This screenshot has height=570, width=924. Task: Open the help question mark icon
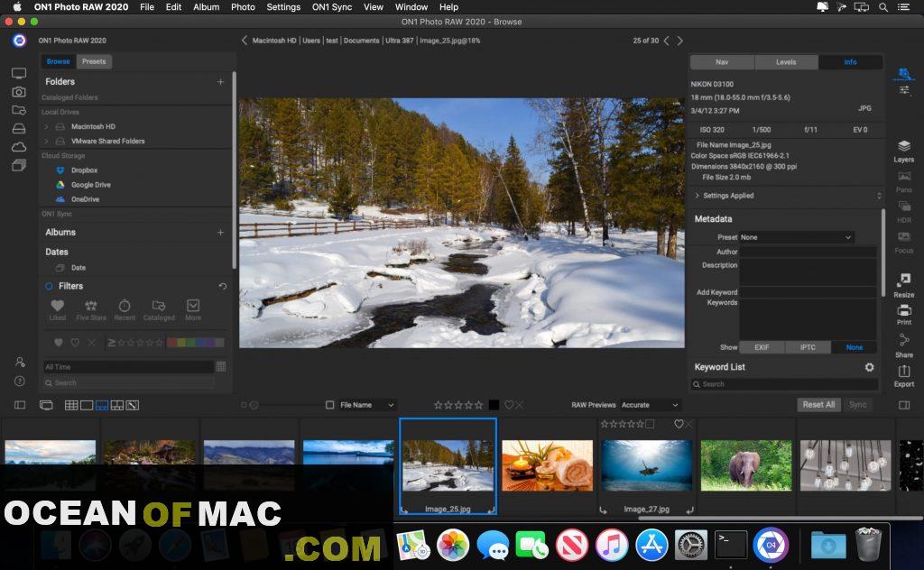tap(20, 382)
